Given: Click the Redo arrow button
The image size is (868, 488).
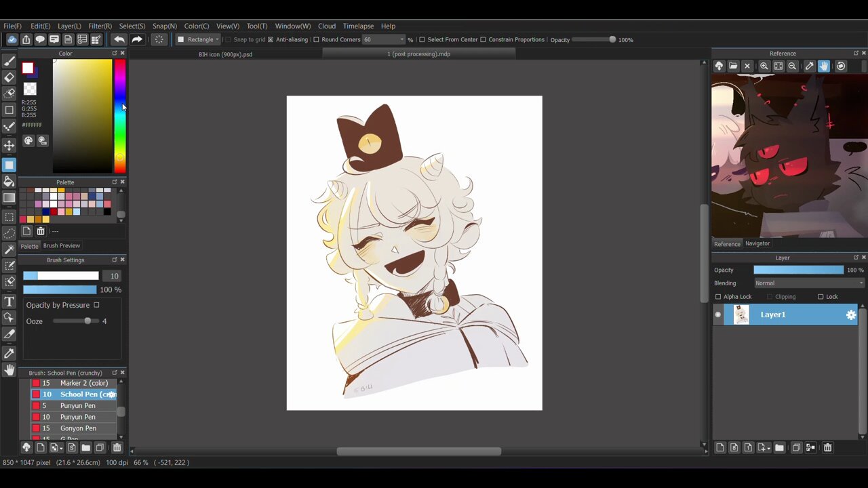Looking at the screenshot, I should (136, 39).
